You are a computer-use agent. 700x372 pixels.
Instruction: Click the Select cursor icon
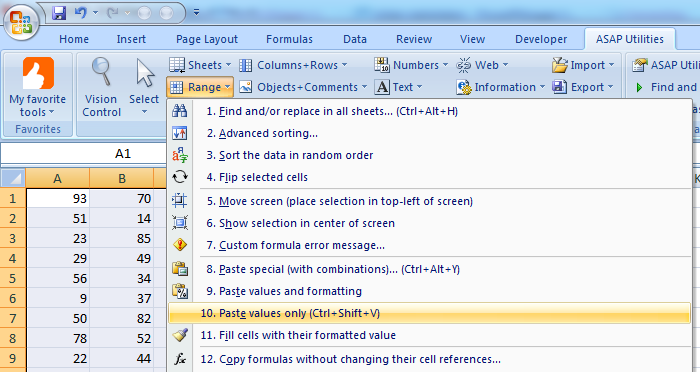tap(145, 72)
